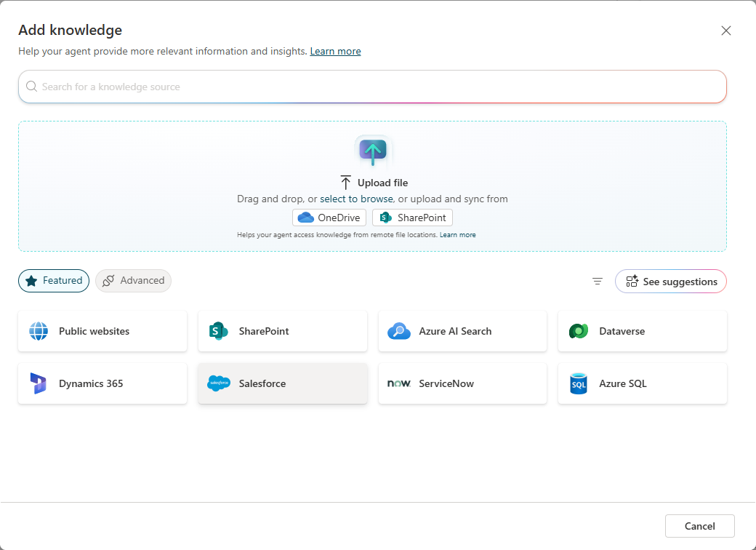Select the SharePoint knowledge source label
Image resolution: width=756 pixels, height=550 pixels.
pyautogui.click(x=264, y=331)
